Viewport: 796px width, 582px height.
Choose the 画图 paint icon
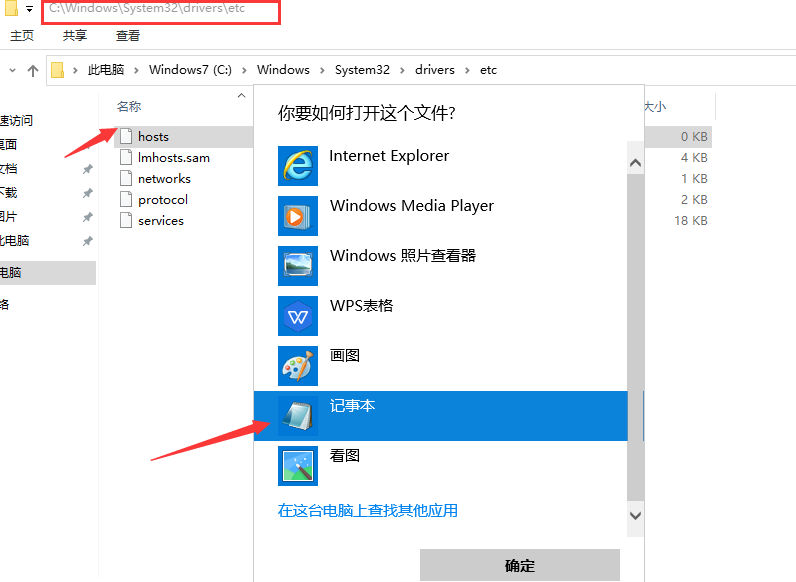[298, 366]
